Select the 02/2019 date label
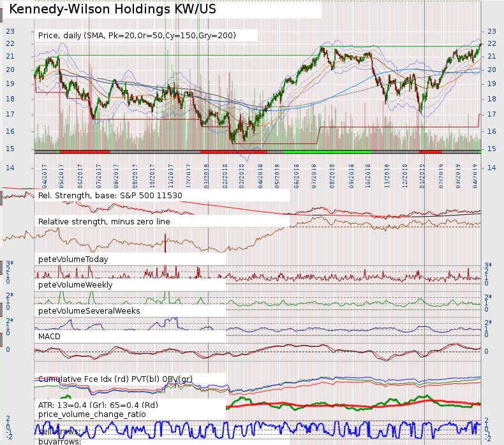 441,176
